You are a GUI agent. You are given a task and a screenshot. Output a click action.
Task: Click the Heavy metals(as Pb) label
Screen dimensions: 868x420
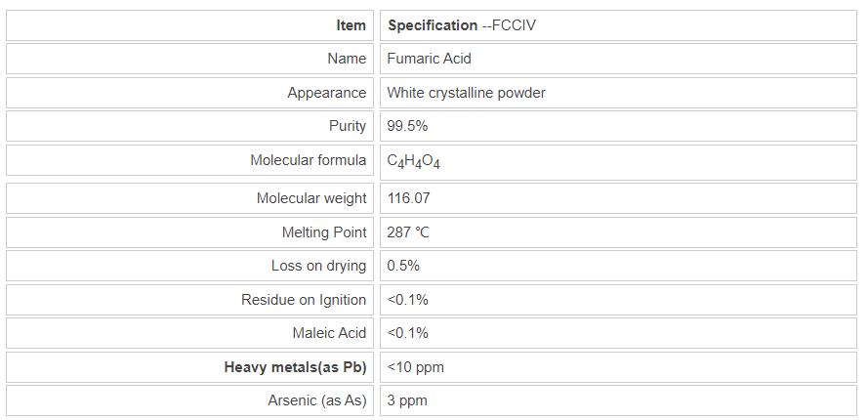295,367
